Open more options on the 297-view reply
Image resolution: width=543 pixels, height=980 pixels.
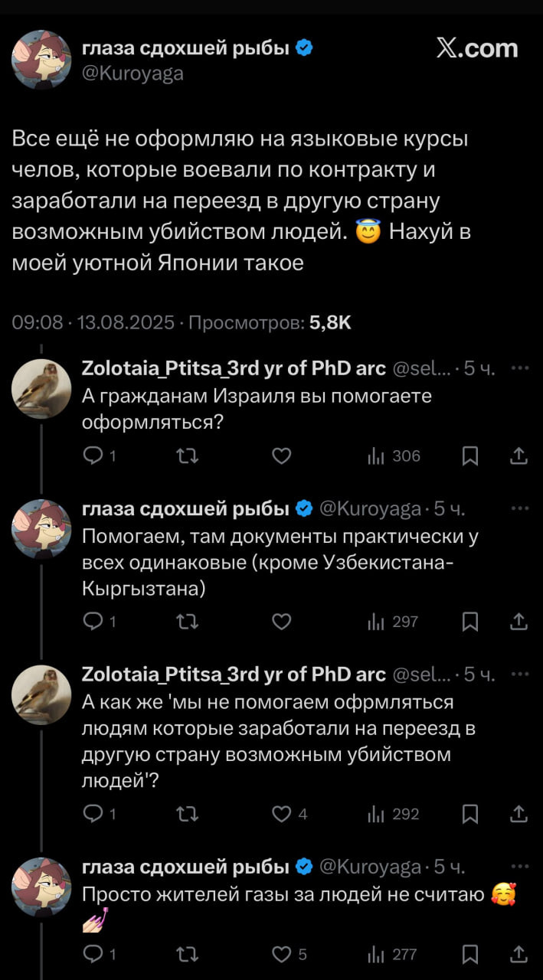tap(519, 508)
